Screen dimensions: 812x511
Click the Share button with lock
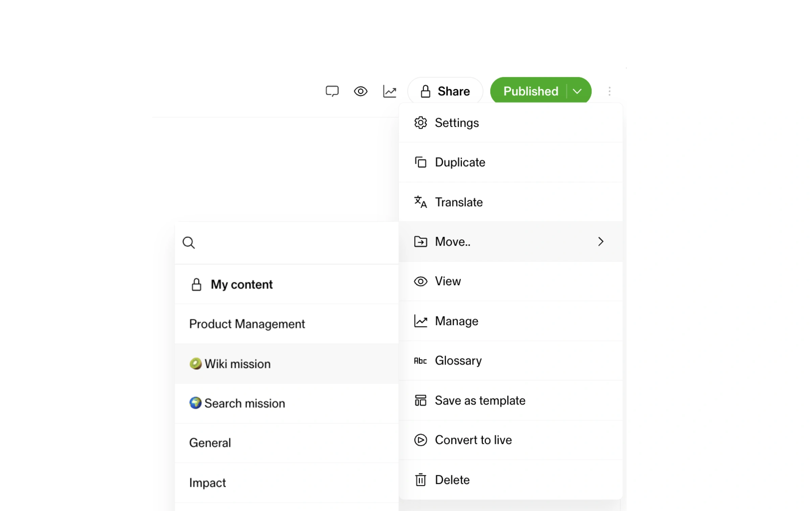pos(445,91)
